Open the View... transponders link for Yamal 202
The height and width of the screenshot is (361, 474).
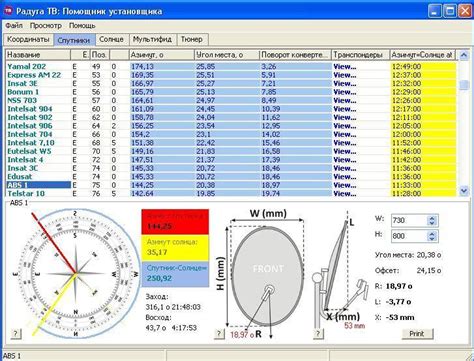point(345,66)
